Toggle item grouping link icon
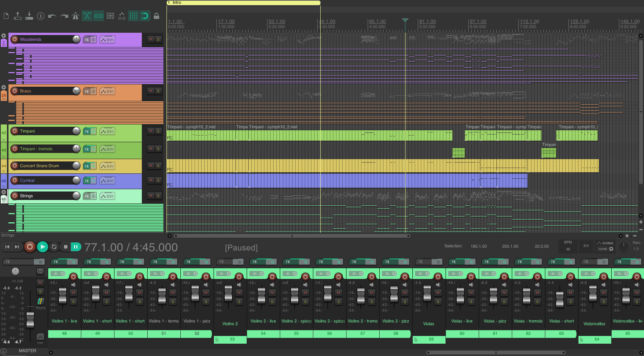Screen dimensions: 644x356 coord(99,16)
